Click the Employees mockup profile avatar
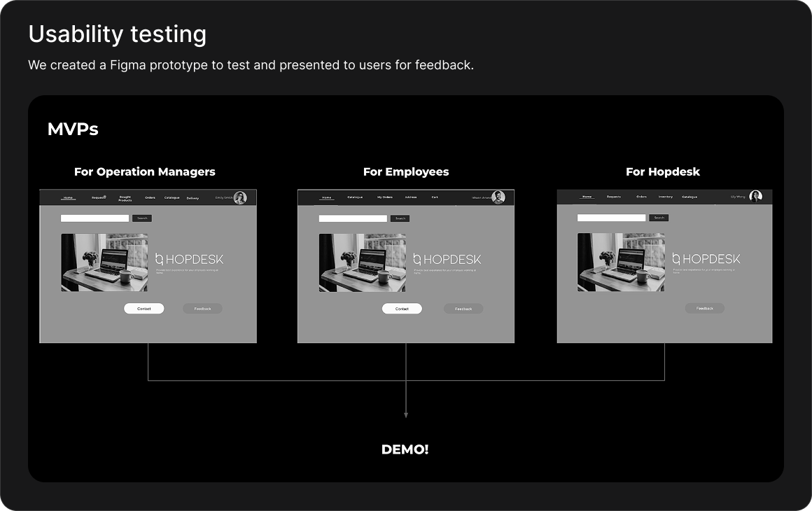Viewport: 812px width, 511px height. tap(498, 197)
